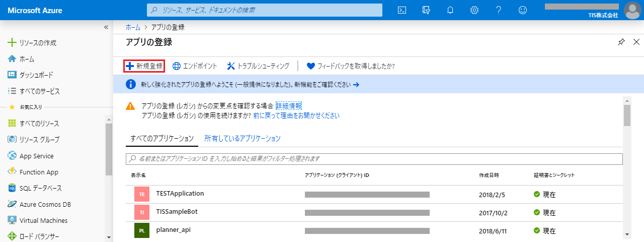This screenshot has width=644, height=242.
Task: Click the Azure Cosmos DB planet icon
Action: click(12, 204)
